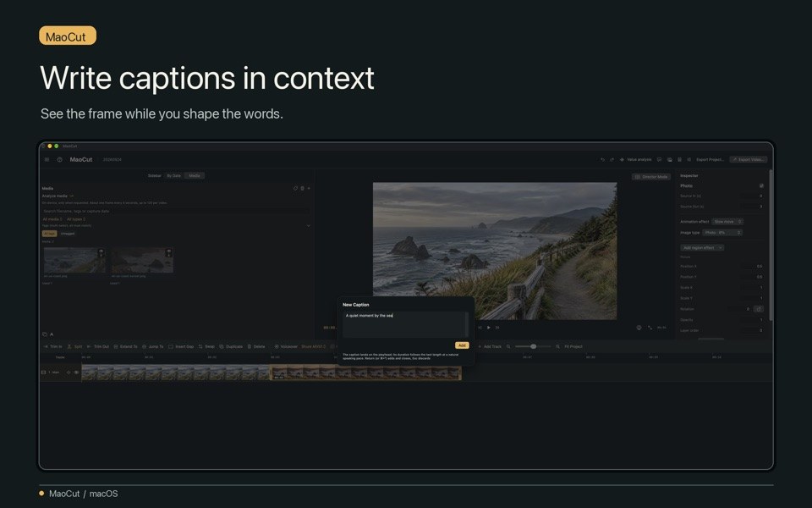
Task: Click the magnifier icon left of zoom slider
Action: pos(508,346)
